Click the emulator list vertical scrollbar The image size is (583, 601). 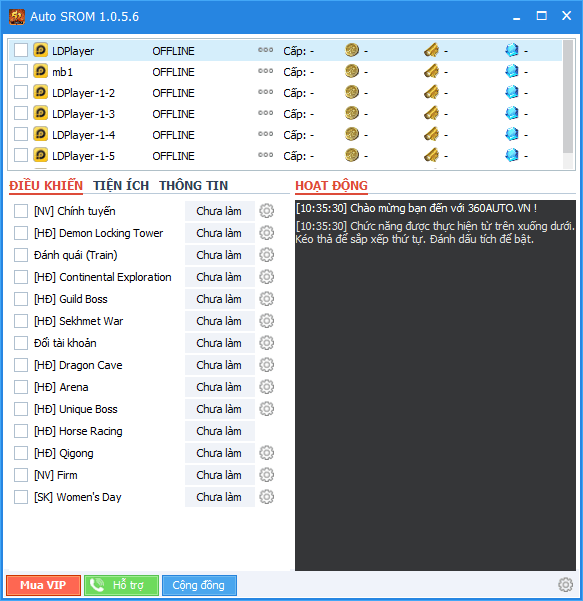point(568,103)
